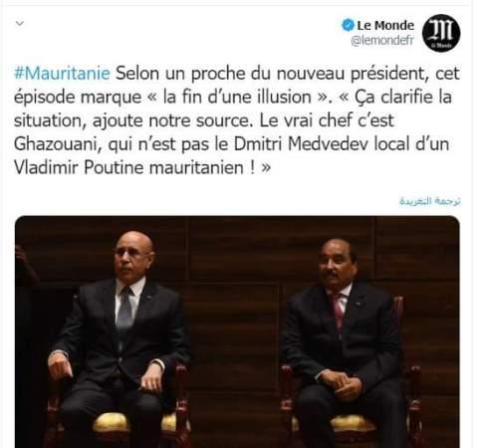Open the Le Monde profile name

point(385,25)
